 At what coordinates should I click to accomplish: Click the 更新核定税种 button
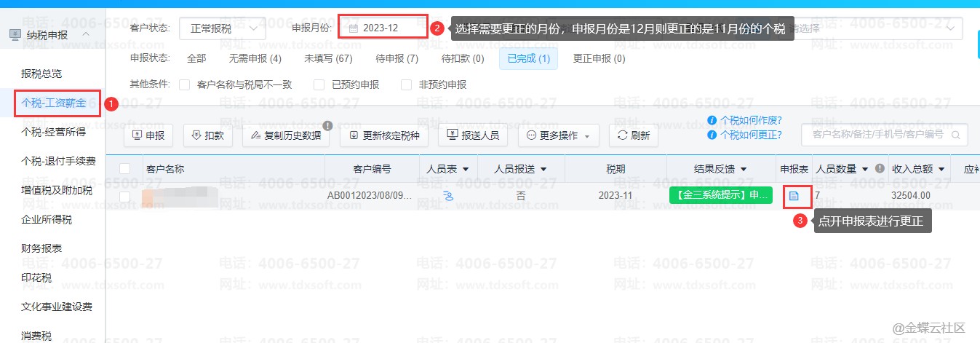click(x=384, y=135)
